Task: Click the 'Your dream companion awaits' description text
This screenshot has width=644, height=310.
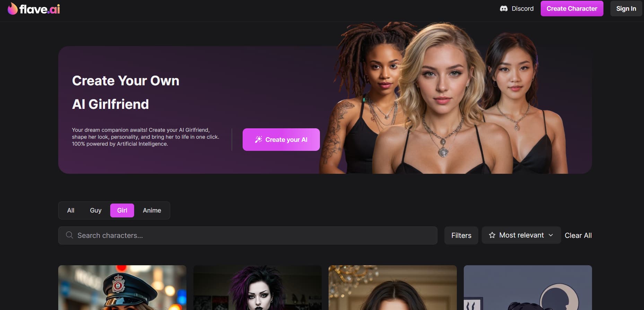Action: [x=146, y=137]
